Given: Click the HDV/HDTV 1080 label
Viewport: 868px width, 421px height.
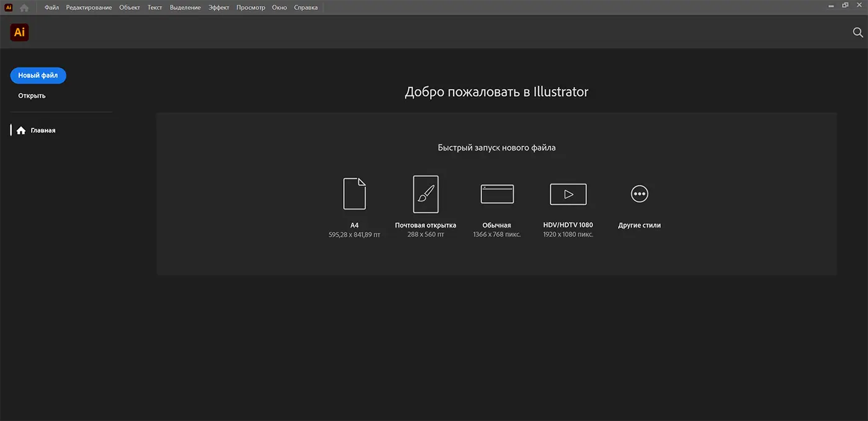Looking at the screenshot, I should pyautogui.click(x=568, y=225).
